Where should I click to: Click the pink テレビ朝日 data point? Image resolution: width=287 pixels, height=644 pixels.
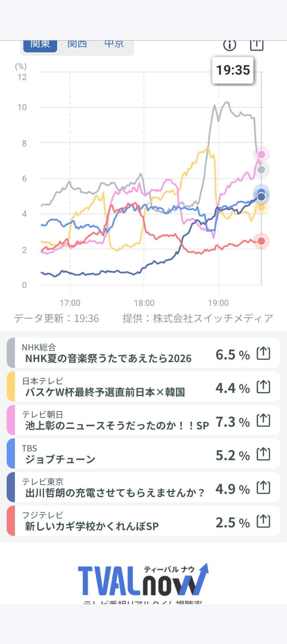tap(261, 154)
